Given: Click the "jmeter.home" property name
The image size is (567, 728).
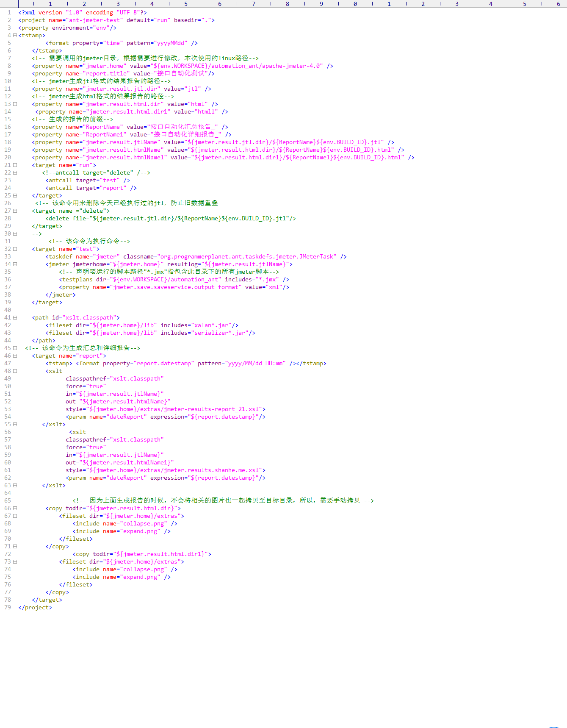Looking at the screenshot, I should (x=105, y=66).
